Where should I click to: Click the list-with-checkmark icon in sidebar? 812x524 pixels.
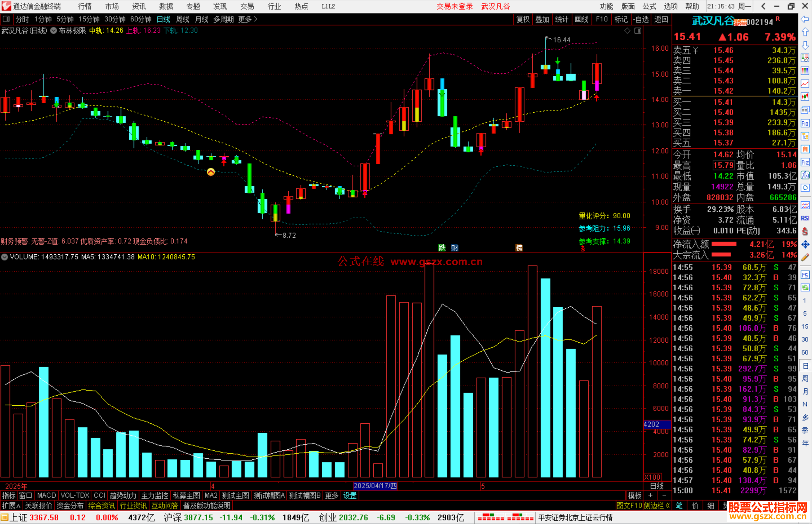coord(805,58)
